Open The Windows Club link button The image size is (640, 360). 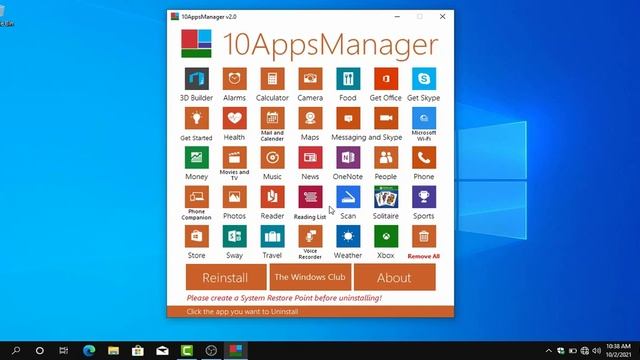pyautogui.click(x=310, y=277)
